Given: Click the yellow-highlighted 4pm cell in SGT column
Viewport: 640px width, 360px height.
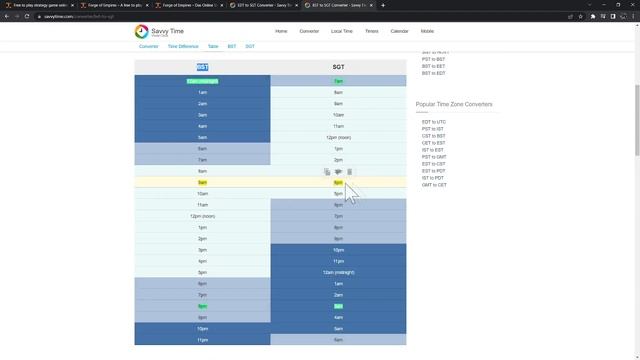Looking at the screenshot, I should click(338, 182).
